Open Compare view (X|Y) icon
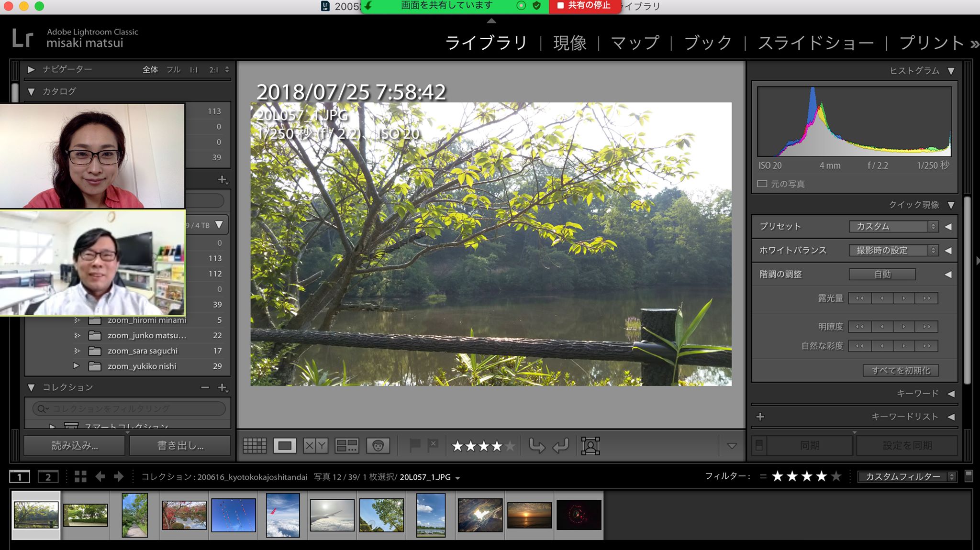The image size is (980, 550). (x=315, y=446)
